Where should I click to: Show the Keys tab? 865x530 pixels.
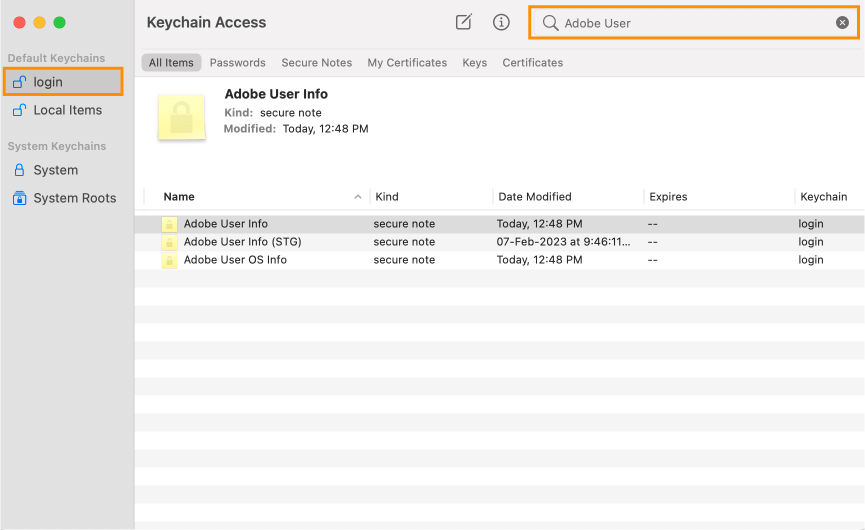[x=474, y=62]
